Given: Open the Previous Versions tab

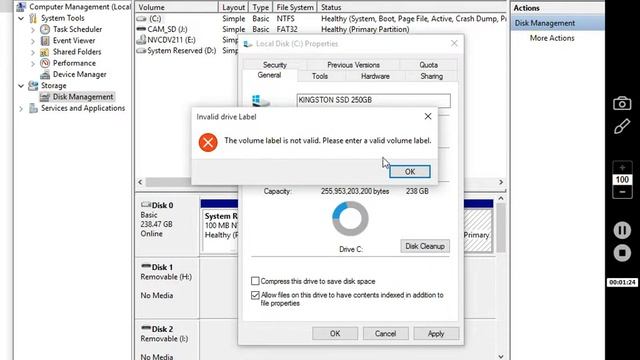Looking at the screenshot, I should pyautogui.click(x=353, y=65).
